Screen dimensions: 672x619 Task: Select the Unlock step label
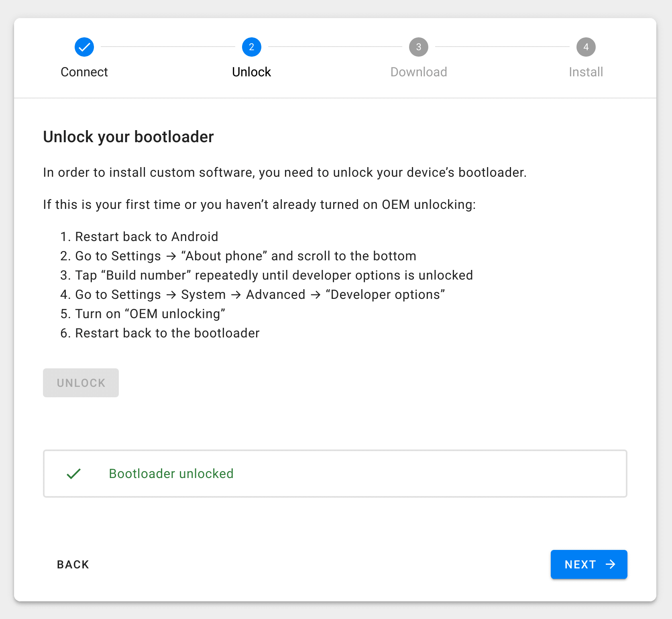click(x=251, y=72)
